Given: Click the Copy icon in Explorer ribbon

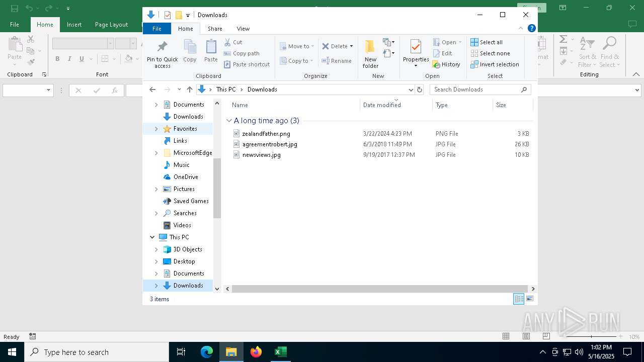Looking at the screenshot, I should pos(190,51).
